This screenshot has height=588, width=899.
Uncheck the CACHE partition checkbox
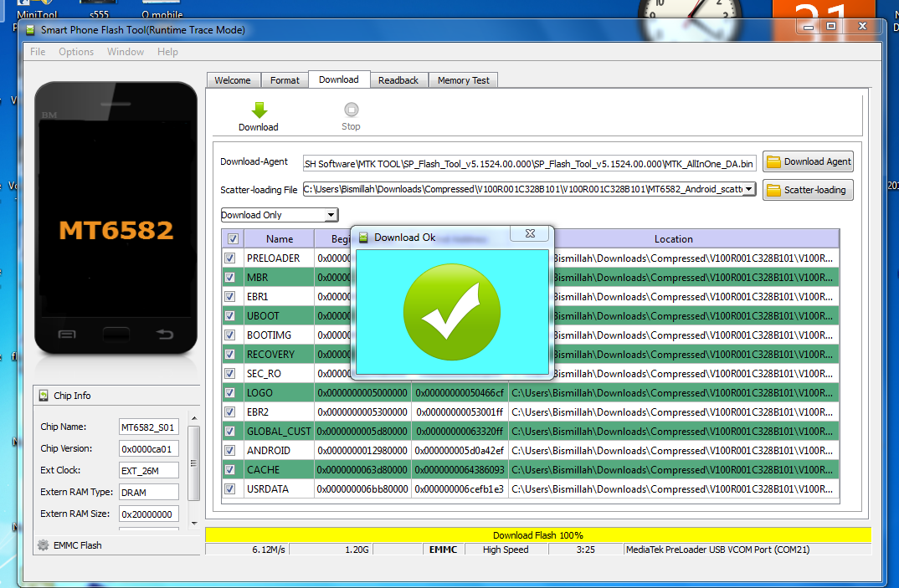pos(230,469)
